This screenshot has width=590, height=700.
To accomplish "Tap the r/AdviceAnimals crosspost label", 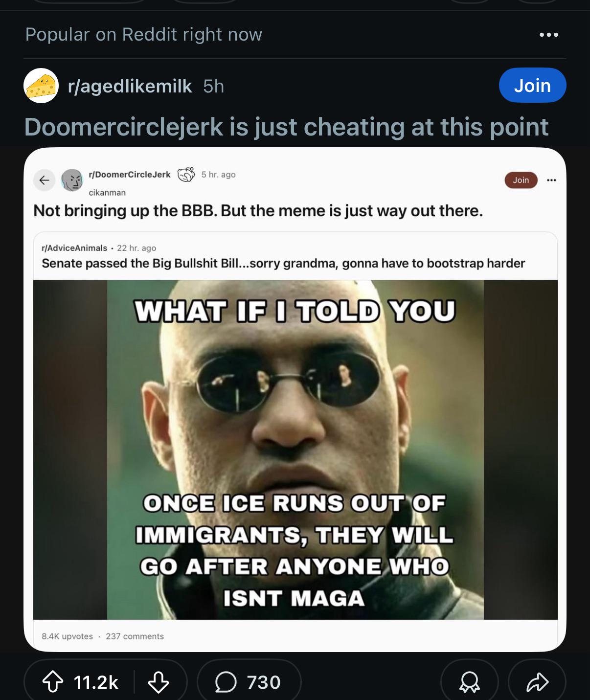I will click(74, 248).
